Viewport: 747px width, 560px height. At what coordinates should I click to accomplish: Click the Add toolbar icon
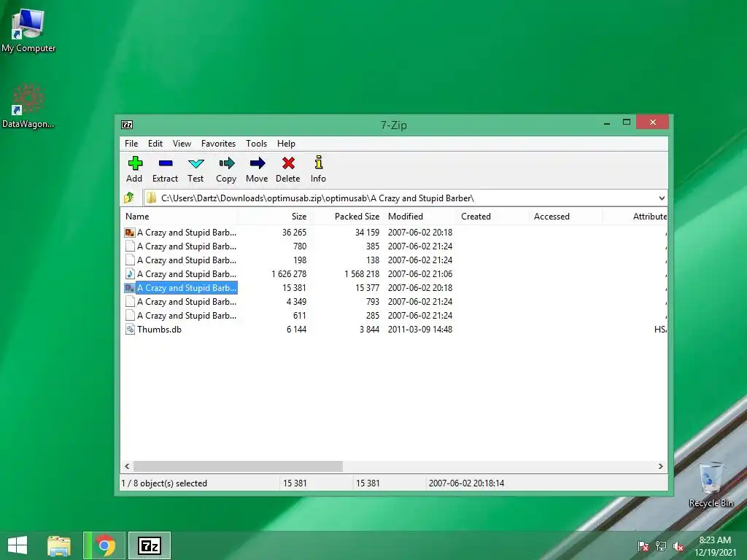point(135,163)
